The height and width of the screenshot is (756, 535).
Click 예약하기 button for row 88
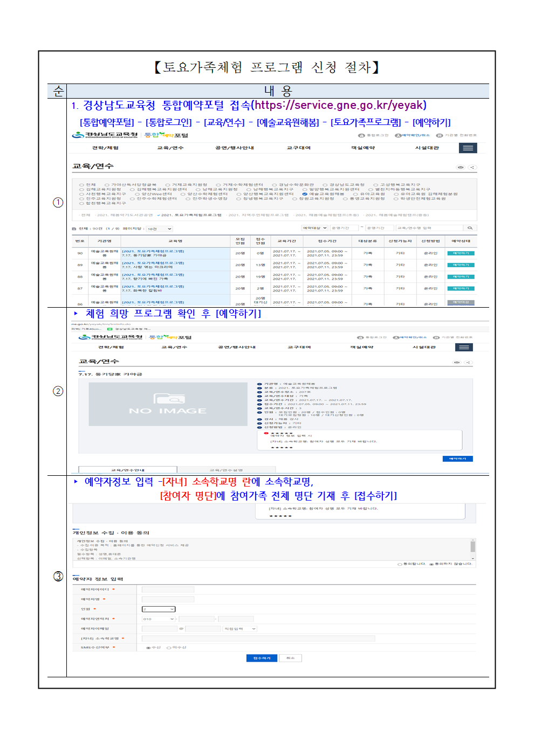pos(461,277)
